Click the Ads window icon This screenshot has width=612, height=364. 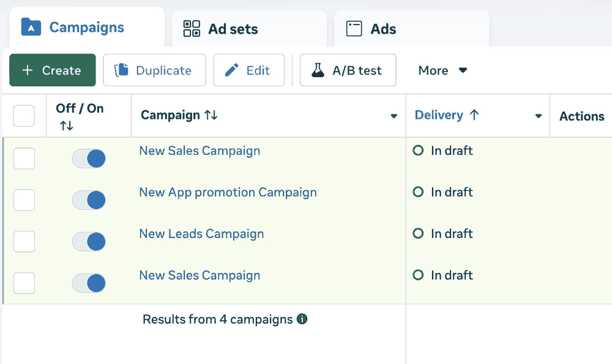click(x=354, y=29)
